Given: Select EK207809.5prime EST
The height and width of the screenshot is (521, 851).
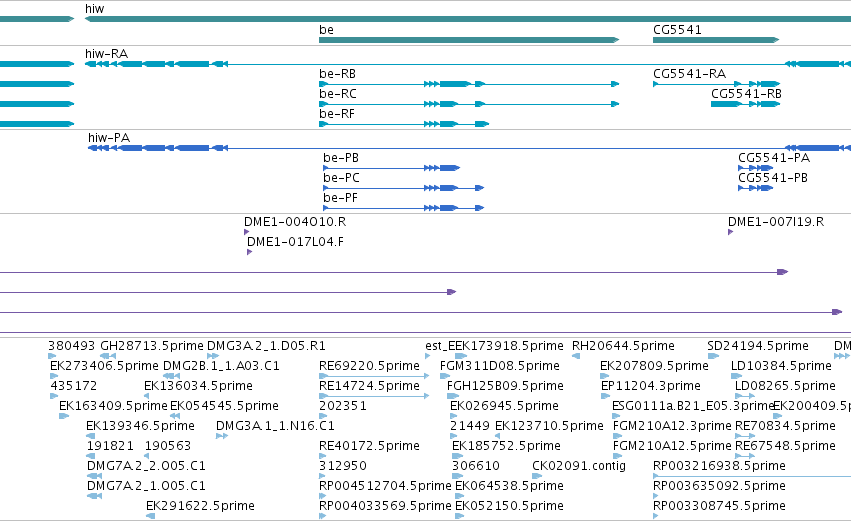Looking at the screenshot, I should pos(605,376).
